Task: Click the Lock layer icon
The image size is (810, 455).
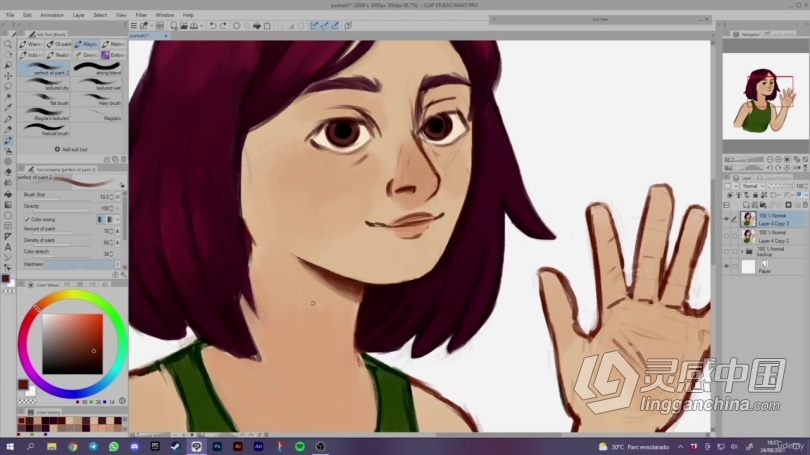Action: click(x=755, y=195)
